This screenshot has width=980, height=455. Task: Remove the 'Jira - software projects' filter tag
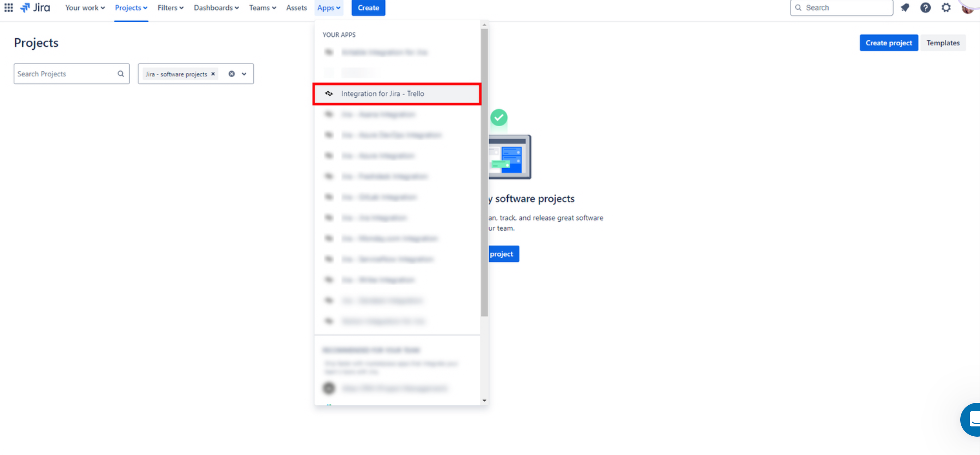click(x=213, y=74)
